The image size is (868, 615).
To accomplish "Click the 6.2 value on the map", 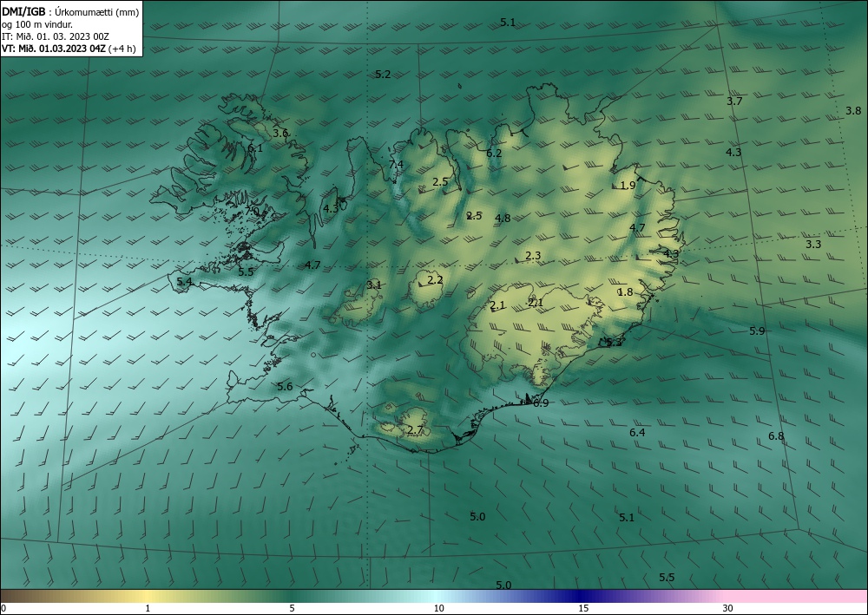I will pyautogui.click(x=494, y=154).
